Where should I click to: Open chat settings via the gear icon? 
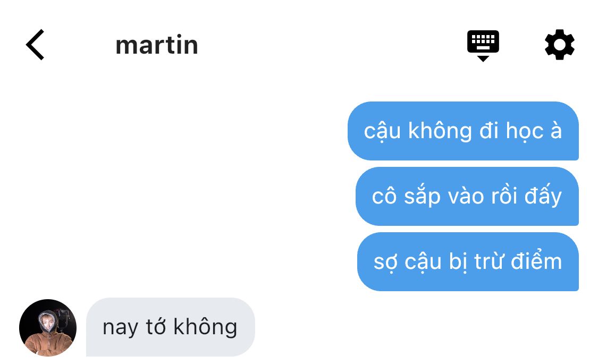560,45
